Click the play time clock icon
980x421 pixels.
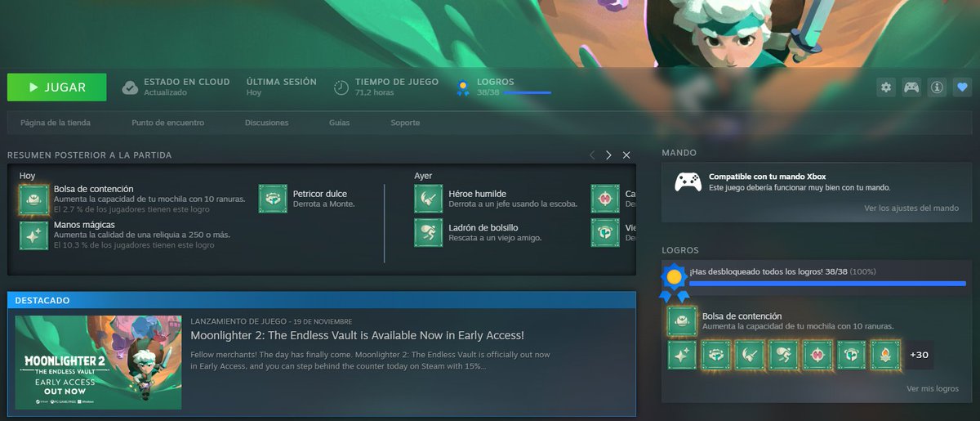point(341,87)
